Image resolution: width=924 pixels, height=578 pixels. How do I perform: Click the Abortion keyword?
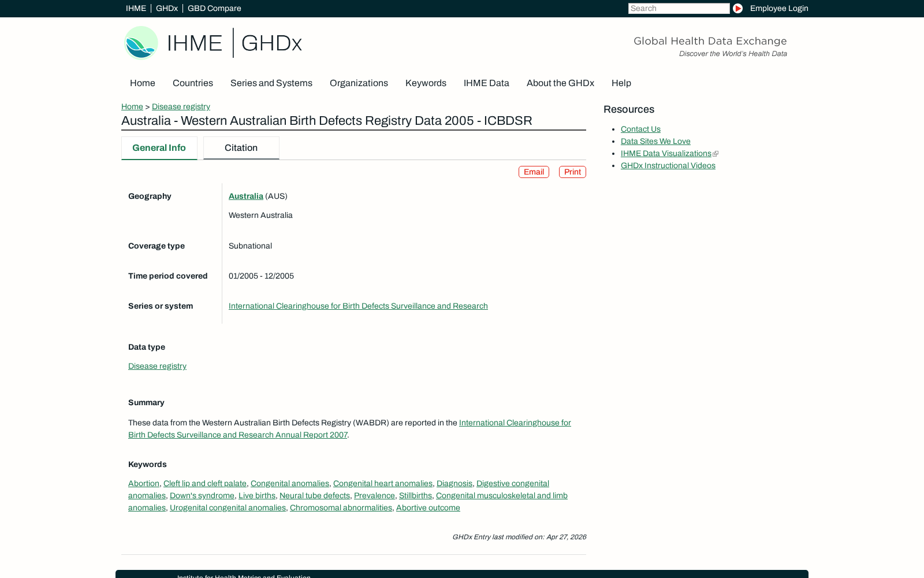[144, 484]
